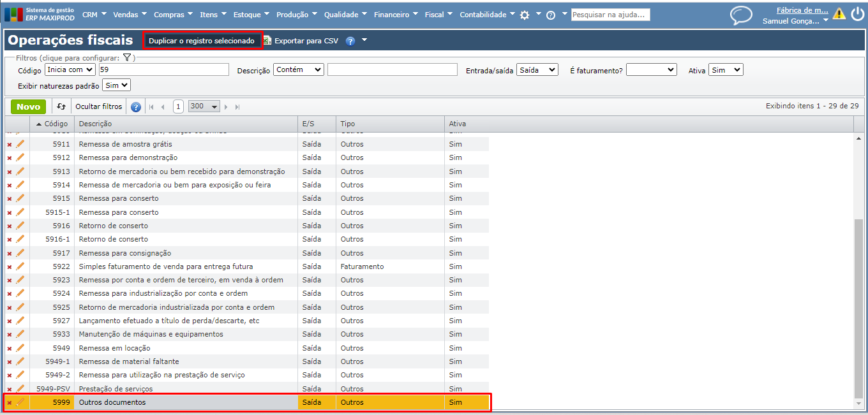Go to next page arrow in pager
Screen dimensions: 868x415
pyautogui.click(x=226, y=107)
